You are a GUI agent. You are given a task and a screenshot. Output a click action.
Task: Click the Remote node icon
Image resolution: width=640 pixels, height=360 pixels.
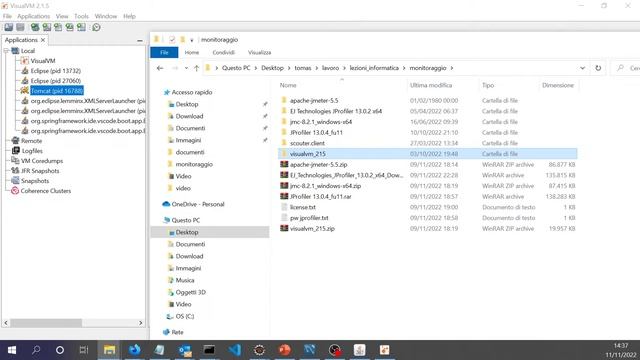click(x=16, y=140)
